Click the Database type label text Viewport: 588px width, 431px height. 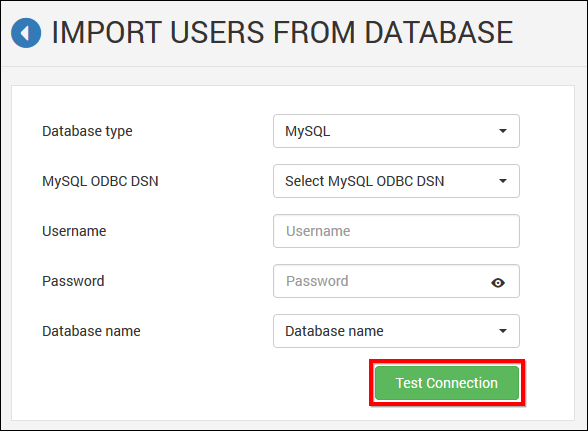point(87,131)
